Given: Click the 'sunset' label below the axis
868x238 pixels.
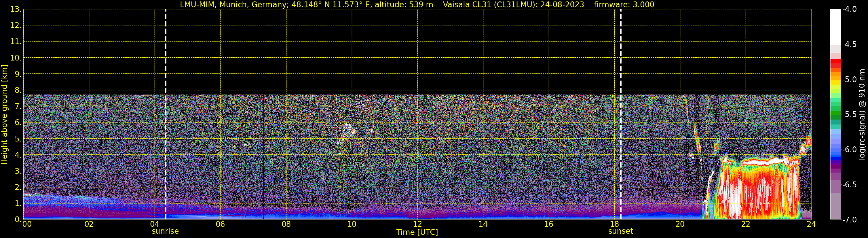Looking at the screenshot, I should tap(621, 231).
